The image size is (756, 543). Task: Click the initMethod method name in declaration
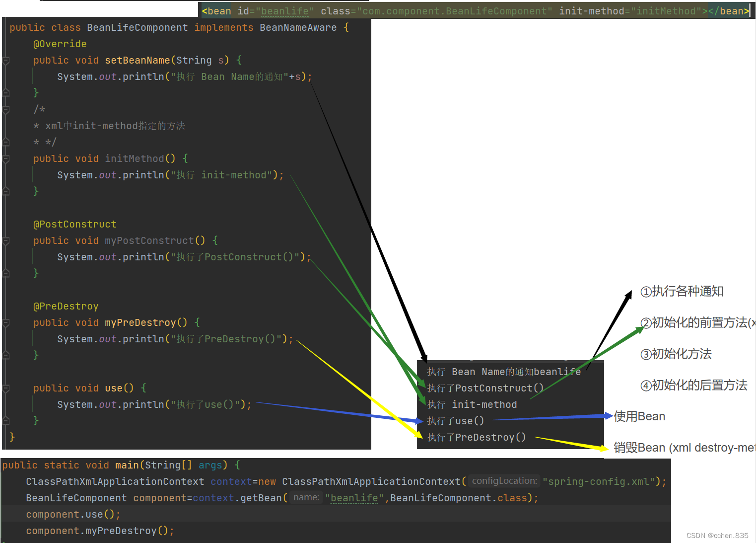click(x=135, y=159)
